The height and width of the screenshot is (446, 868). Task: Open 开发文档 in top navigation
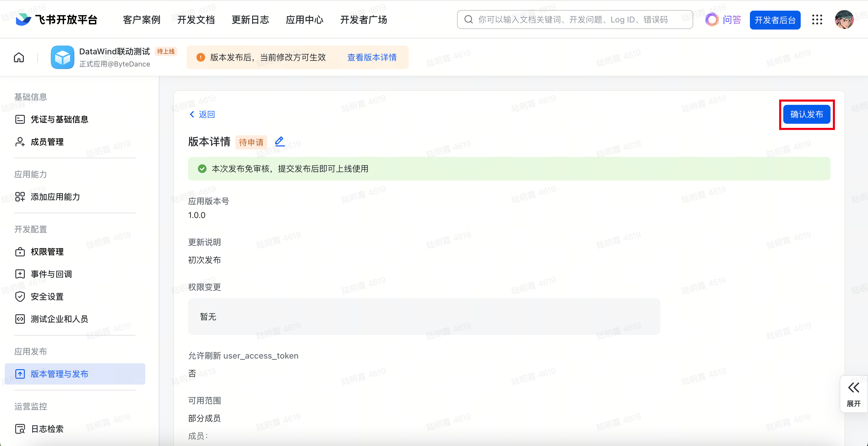(x=196, y=20)
